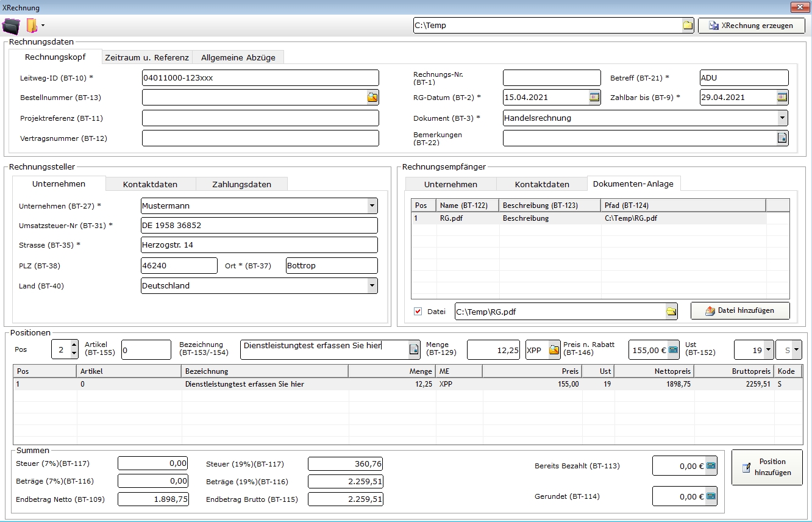The image size is (812, 522).
Task: Increase the Pos number with up arrow
Action: (74, 346)
